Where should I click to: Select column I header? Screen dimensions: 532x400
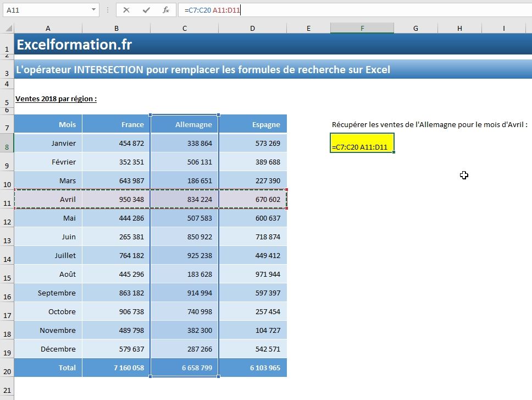(504, 29)
